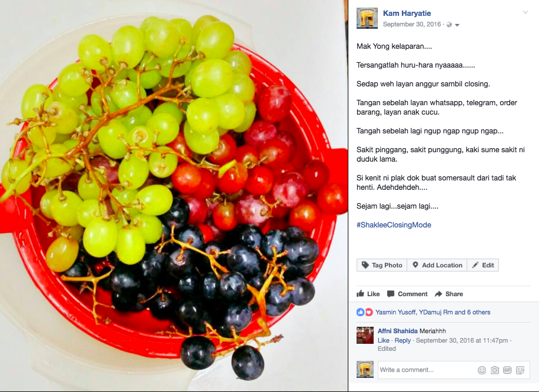
Task: Share this photo post
Action: tap(448, 294)
